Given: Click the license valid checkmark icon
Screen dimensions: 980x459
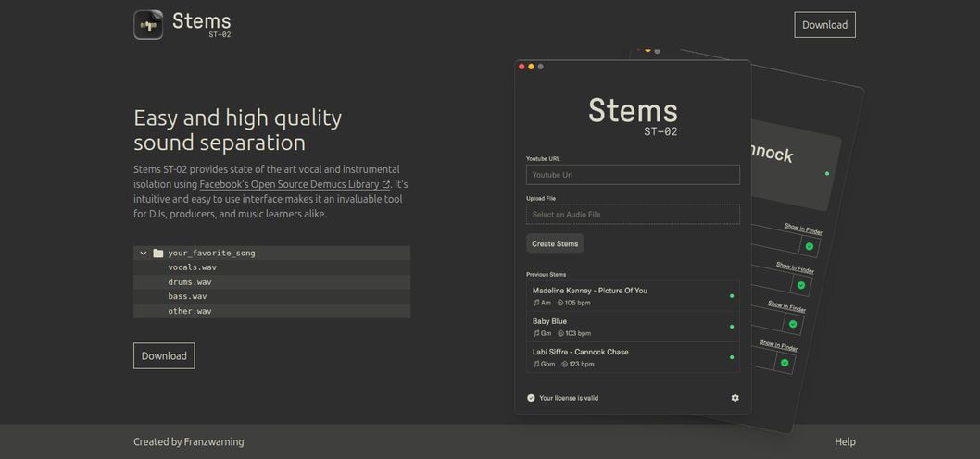Looking at the screenshot, I should click(x=531, y=398).
